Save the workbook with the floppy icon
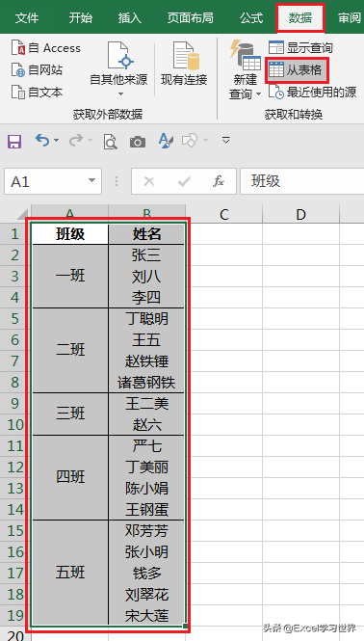The height and width of the screenshot is (641, 364). pos(14,142)
